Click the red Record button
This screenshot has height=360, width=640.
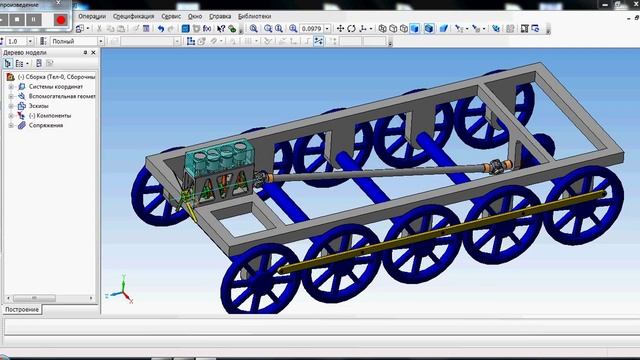(61, 20)
